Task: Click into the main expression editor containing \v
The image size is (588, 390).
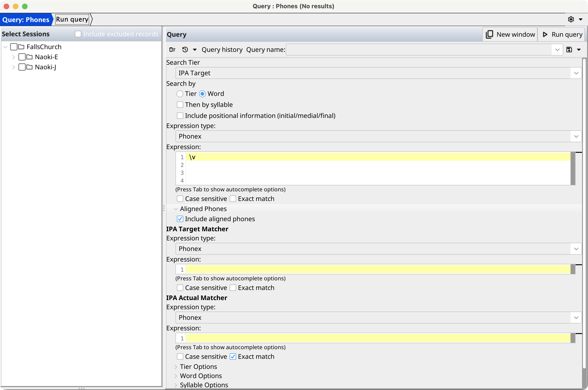Action: click(x=378, y=168)
